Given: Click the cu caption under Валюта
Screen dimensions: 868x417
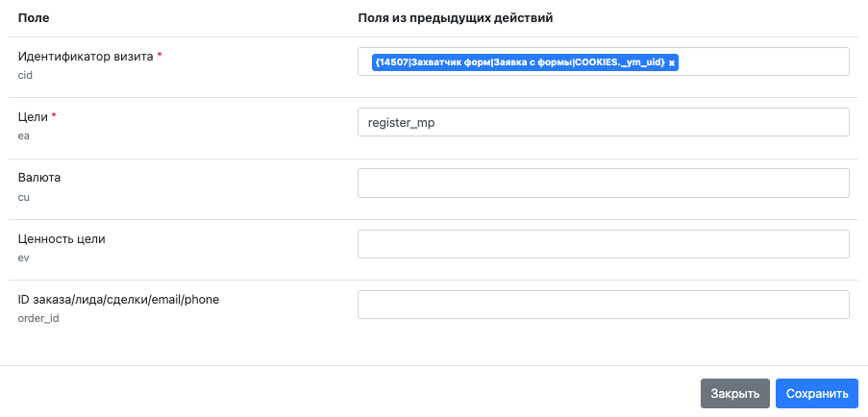Looking at the screenshot, I should click(x=24, y=197).
